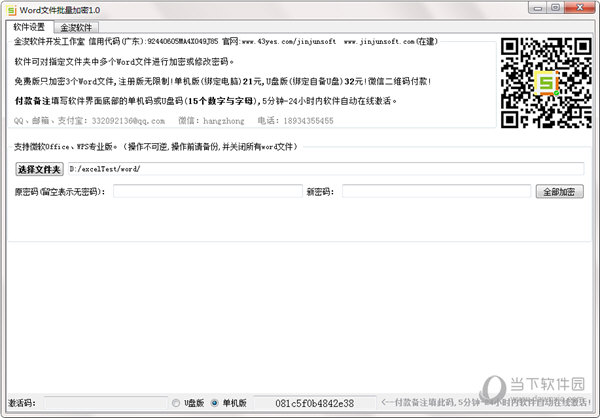The width and height of the screenshot is (600, 418).
Task: Click the 选择文件夹 button
Action: (x=39, y=169)
